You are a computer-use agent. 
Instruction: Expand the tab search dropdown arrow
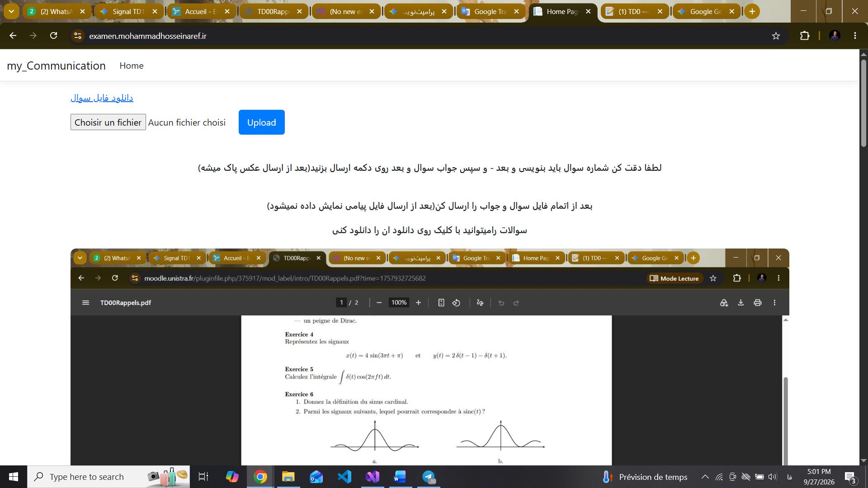[11, 11]
